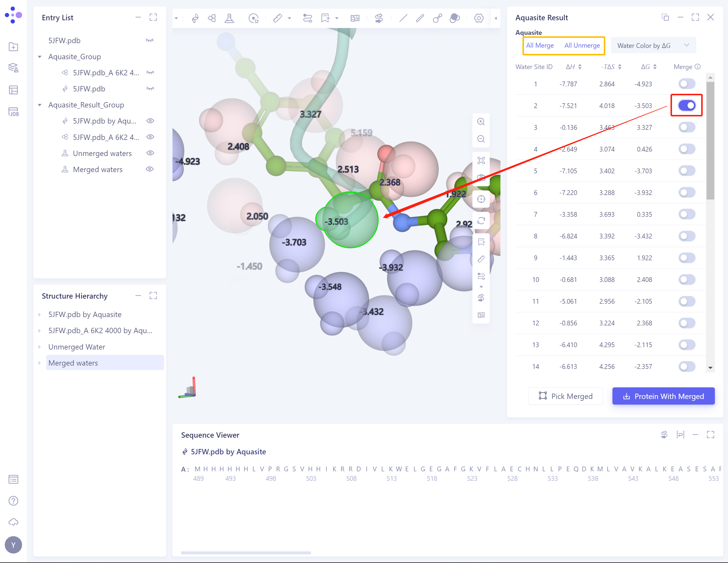Click the flask icon in top toolbar
This screenshot has width=728, height=563.
[x=229, y=18]
